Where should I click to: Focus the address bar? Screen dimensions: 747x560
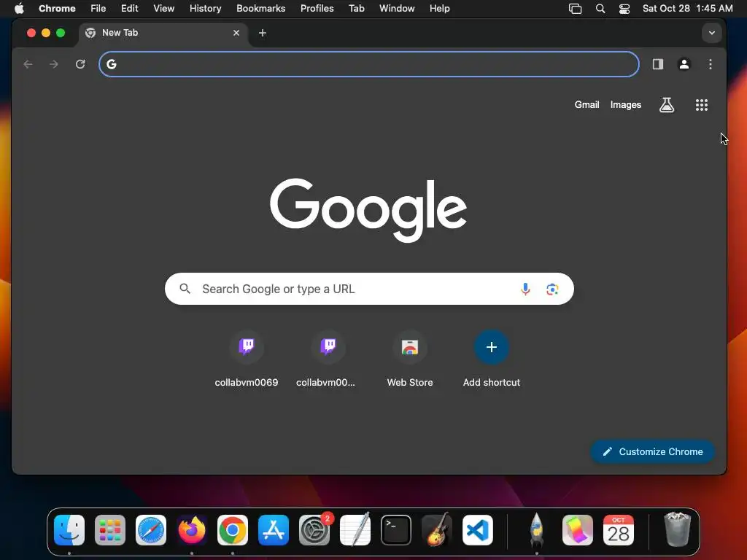click(x=368, y=64)
